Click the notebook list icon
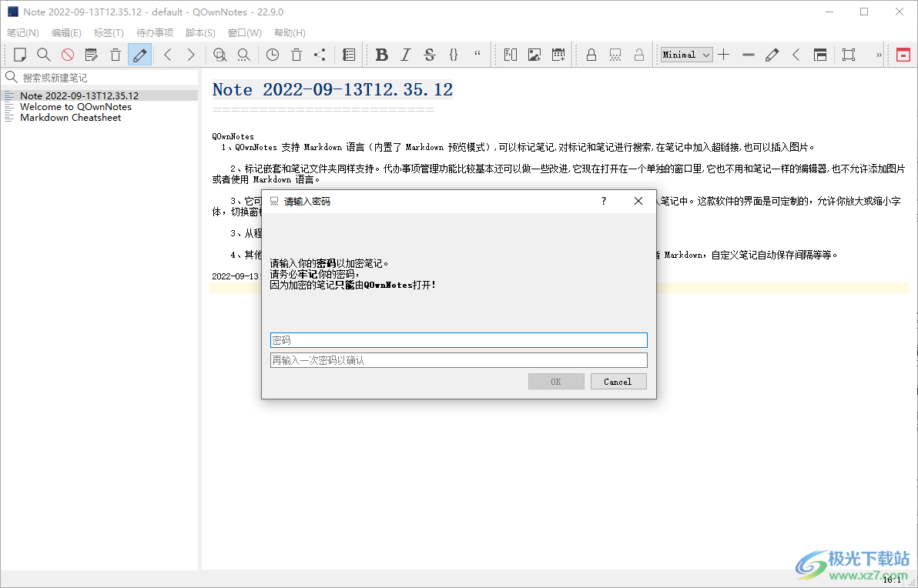Image resolution: width=918 pixels, height=588 pixels. pos(349,55)
